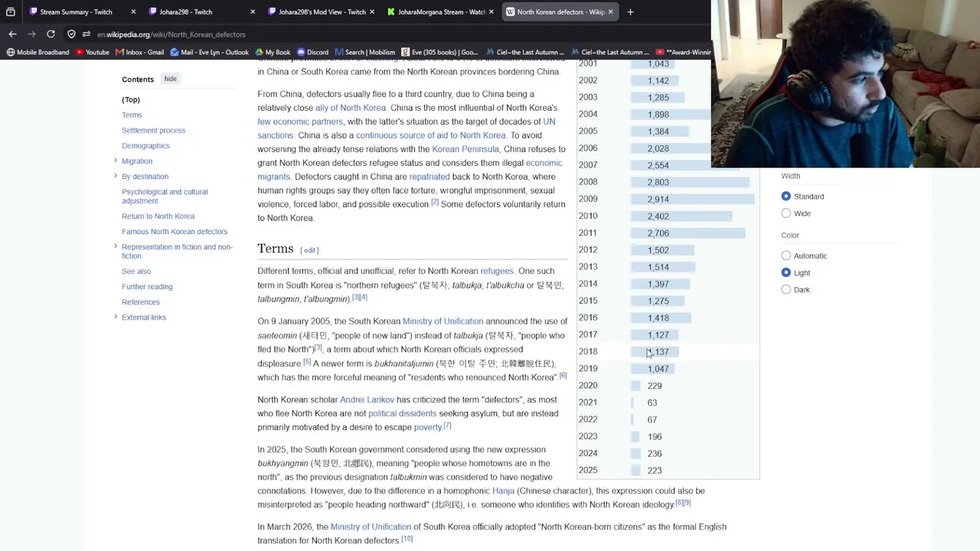
Task: Go to Settlement process in contents
Action: click(153, 130)
